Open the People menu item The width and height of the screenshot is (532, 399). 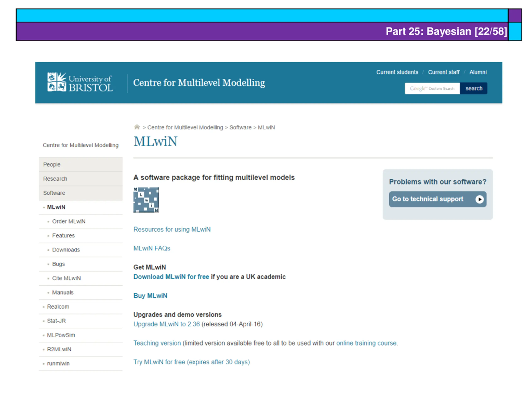81,165
